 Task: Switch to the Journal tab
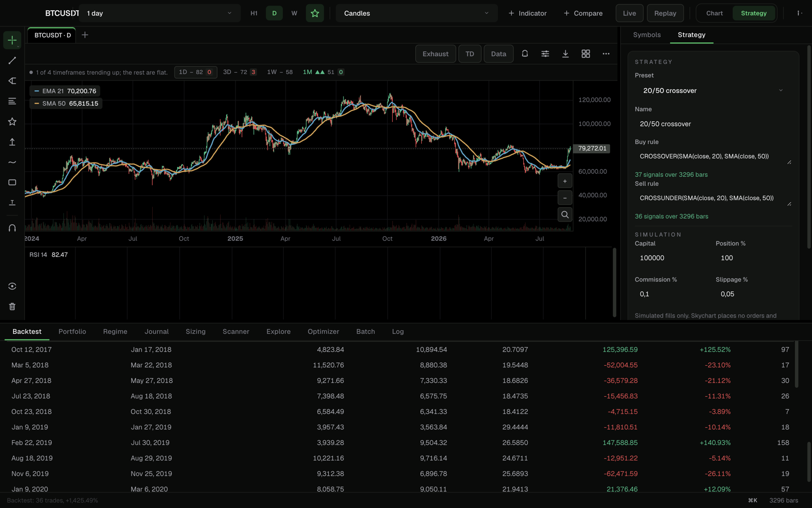point(156,331)
